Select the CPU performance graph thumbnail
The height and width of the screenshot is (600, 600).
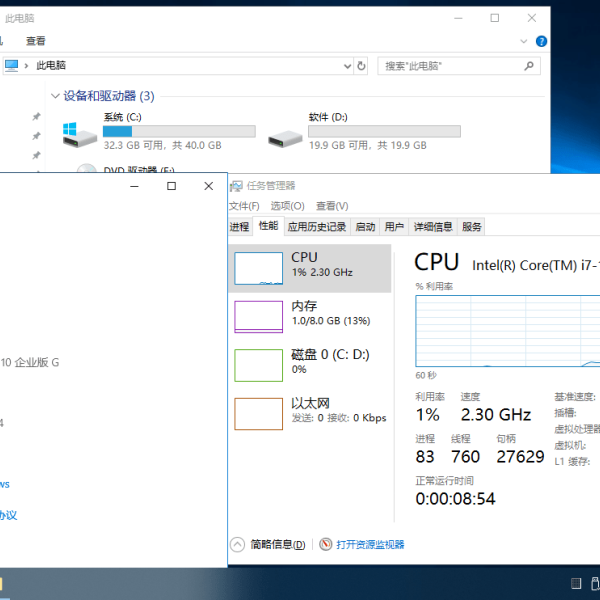pyautogui.click(x=259, y=268)
